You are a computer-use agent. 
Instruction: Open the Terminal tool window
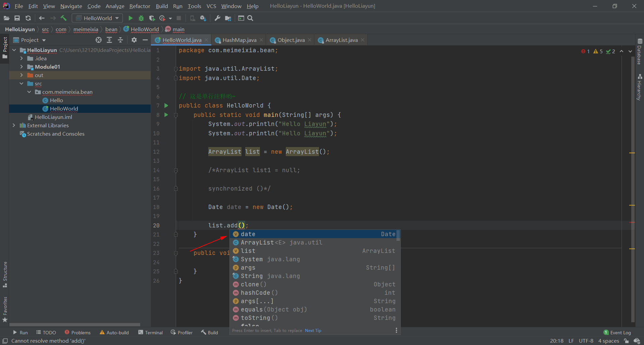[151, 333]
